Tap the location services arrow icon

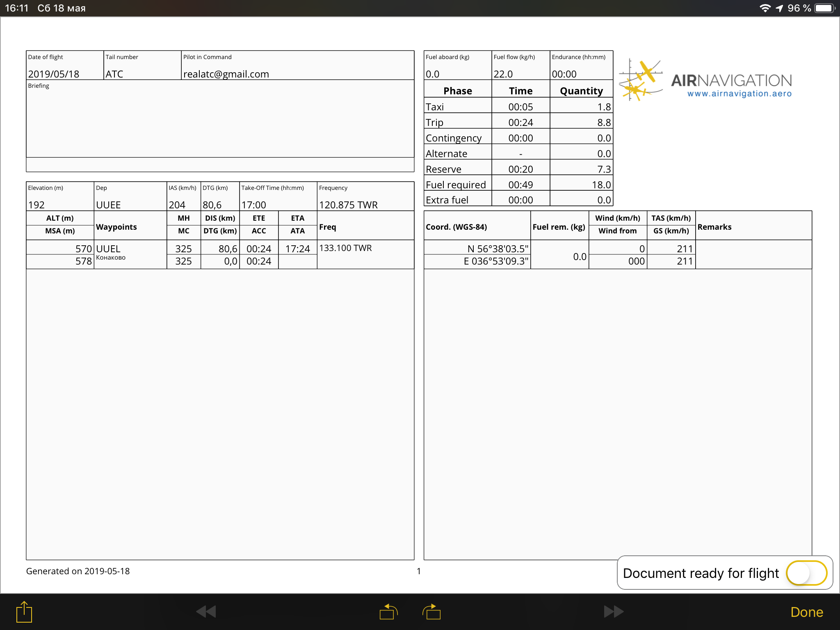(779, 8)
